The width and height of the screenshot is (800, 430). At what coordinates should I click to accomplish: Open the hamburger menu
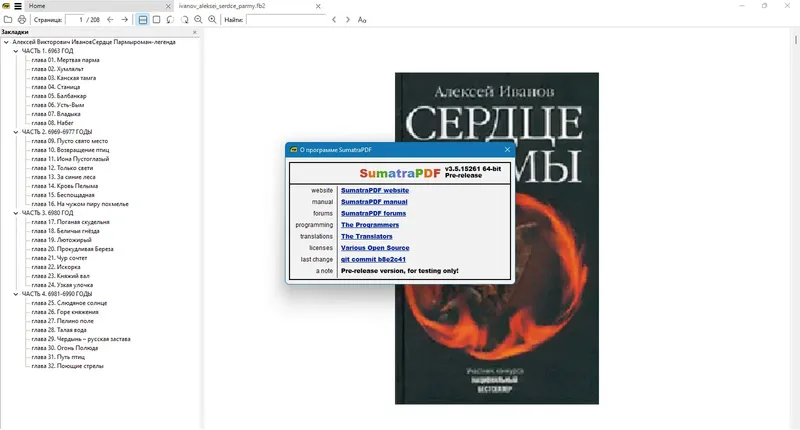tap(18, 6)
